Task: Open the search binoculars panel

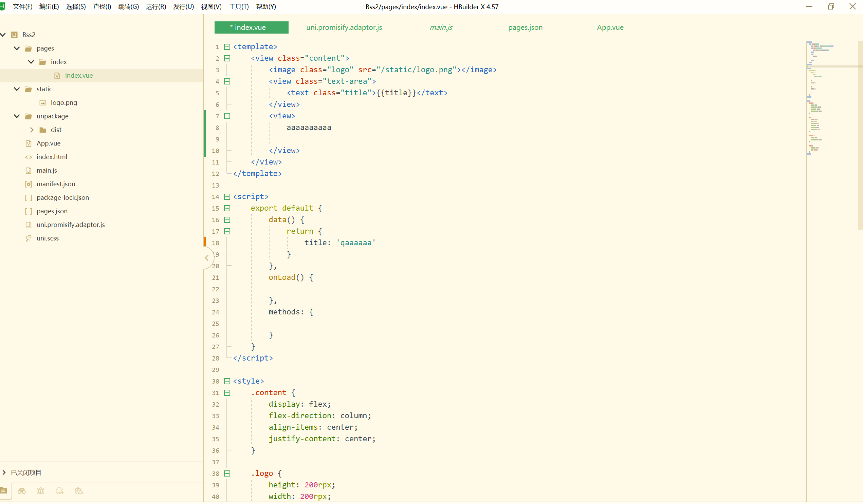Action: [22, 491]
